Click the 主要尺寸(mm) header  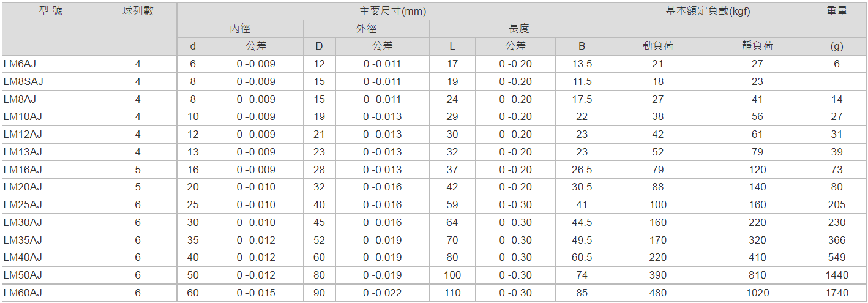[x=392, y=11]
